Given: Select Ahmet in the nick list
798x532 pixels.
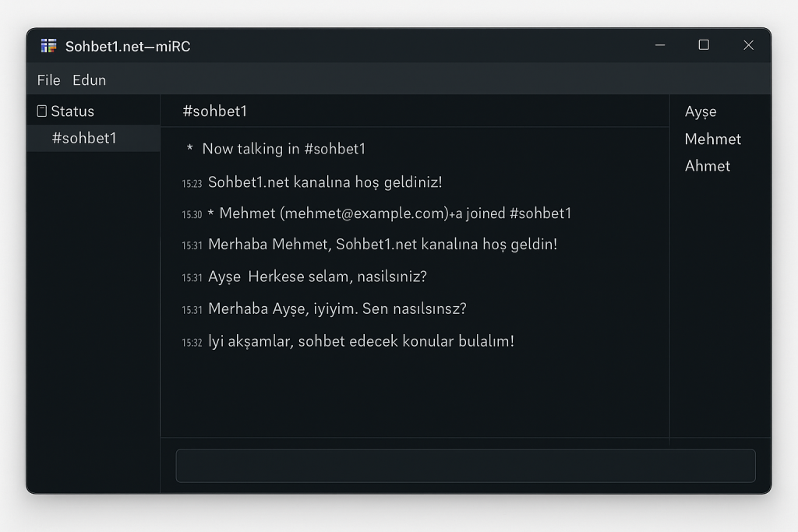Looking at the screenshot, I should (x=708, y=166).
